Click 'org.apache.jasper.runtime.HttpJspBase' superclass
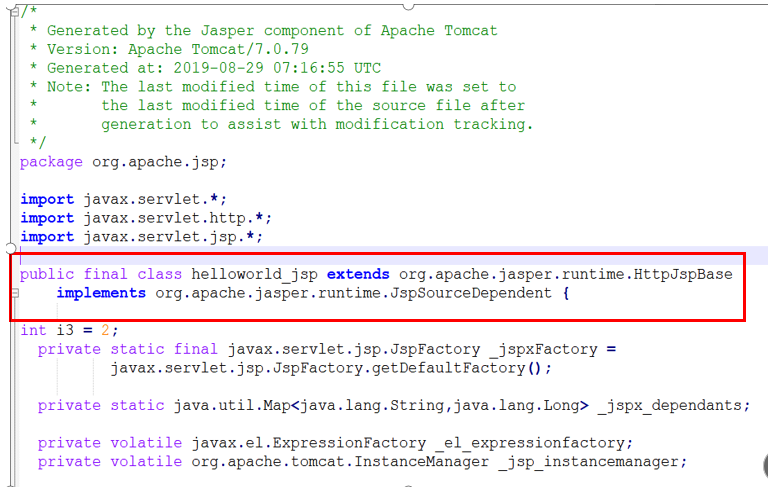The width and height of the screenshot is (769, 489). (x=565, y=274)
